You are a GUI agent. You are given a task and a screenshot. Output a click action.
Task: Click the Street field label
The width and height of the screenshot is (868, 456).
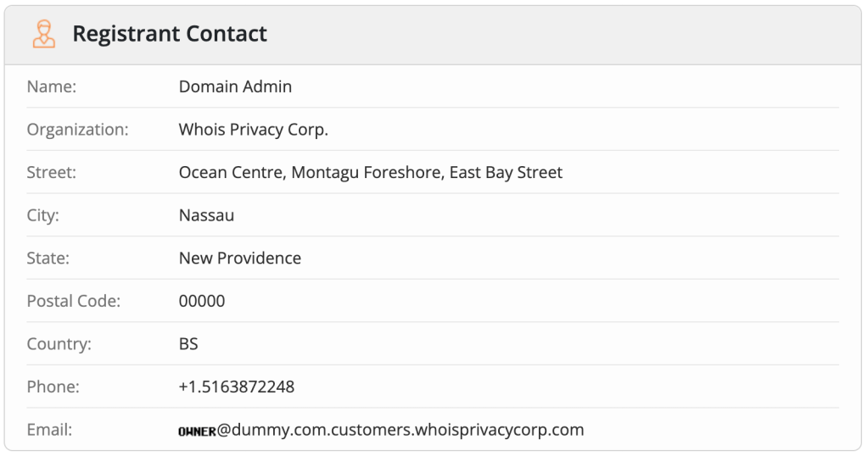point(52,173)
